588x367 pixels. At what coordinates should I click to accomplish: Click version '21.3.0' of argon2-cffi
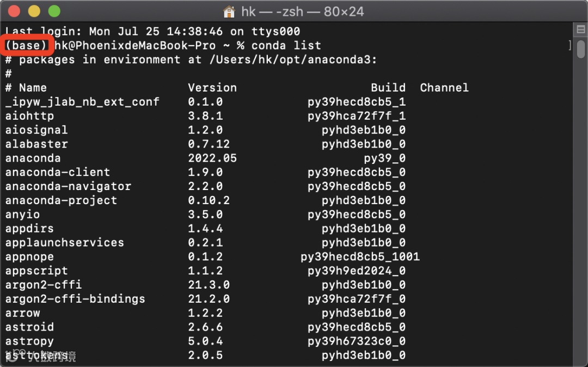pos(209,285)
